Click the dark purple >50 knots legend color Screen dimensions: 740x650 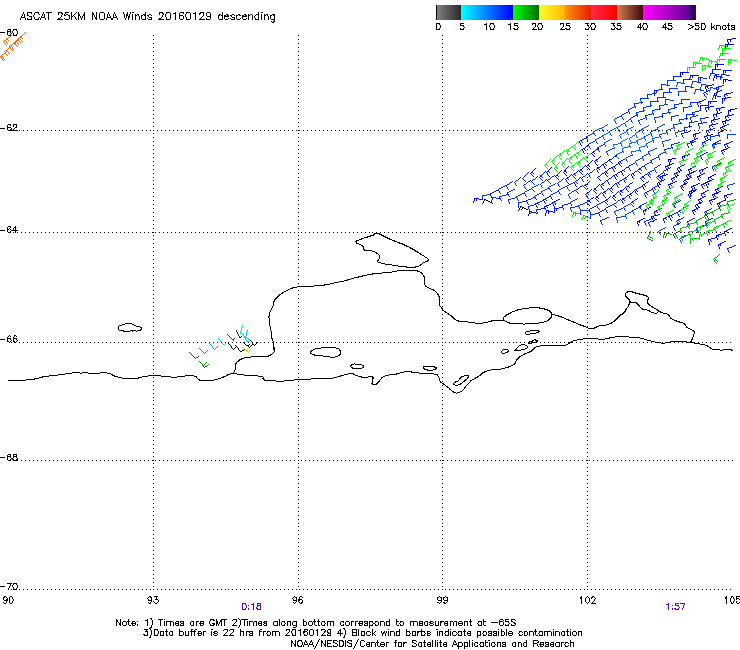pos(693,12)
